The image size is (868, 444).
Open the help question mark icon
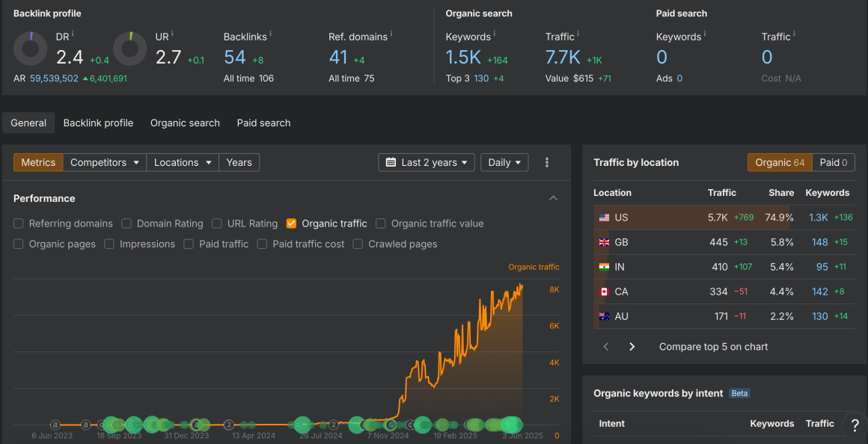click(x=854, y=425)
